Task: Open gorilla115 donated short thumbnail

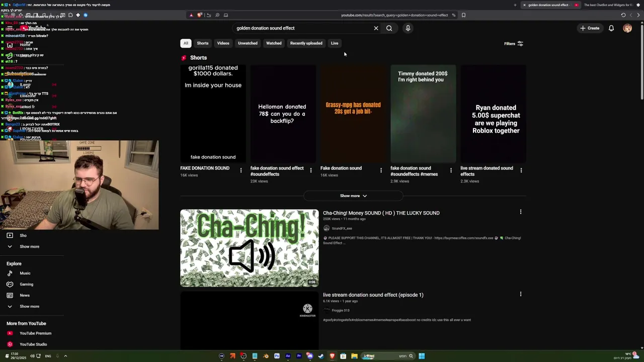Action: point(213,114)
